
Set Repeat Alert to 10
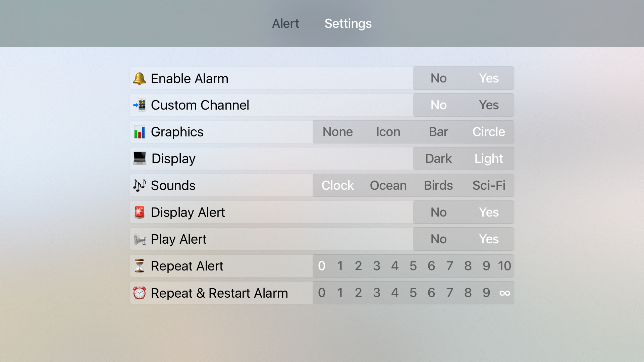click(504, 266)
